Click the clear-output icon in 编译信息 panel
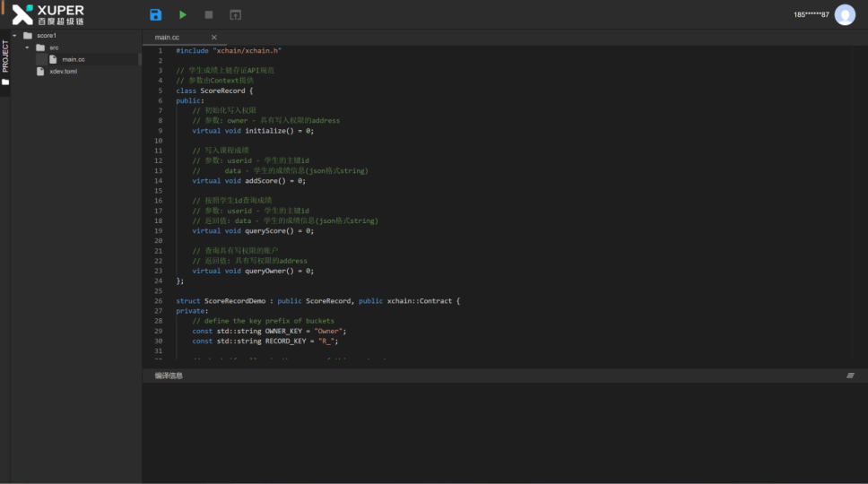 point(850,376)
